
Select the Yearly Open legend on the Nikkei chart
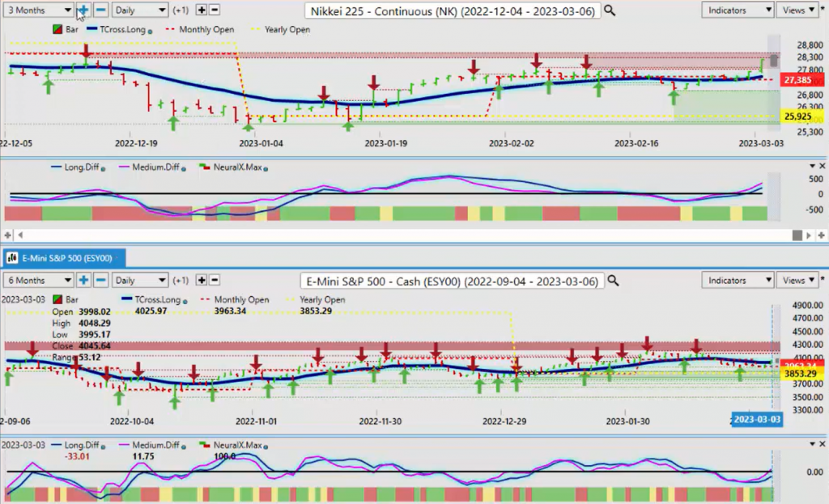(280, 30)
